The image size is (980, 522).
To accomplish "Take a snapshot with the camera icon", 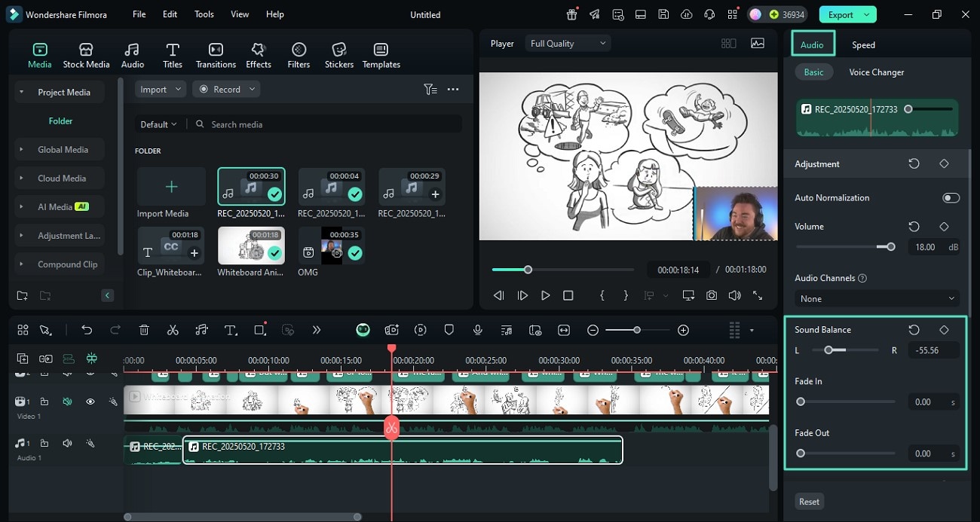I will [x=712, y=296].
